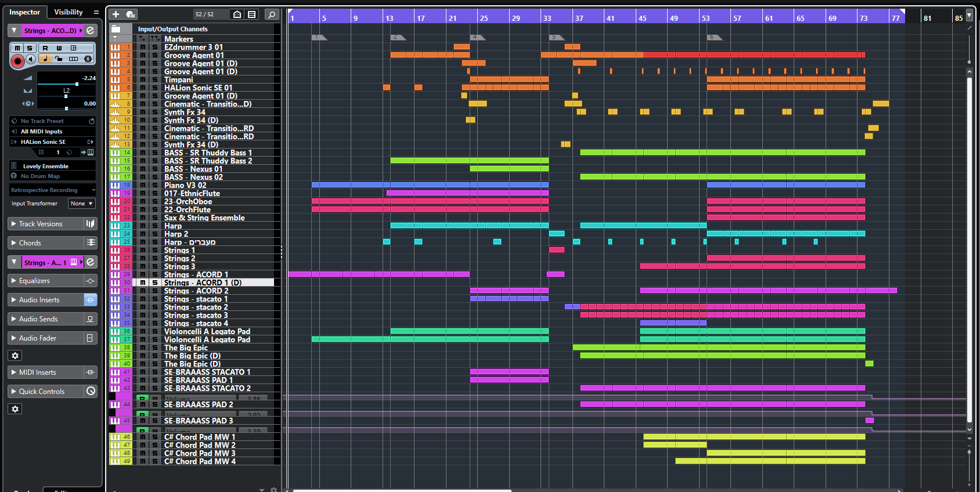Image resolution: width=980 pixels, height=492 pixels.
Task: Click the gear icon below Audio Fader
Action: [x=15, y=356]
